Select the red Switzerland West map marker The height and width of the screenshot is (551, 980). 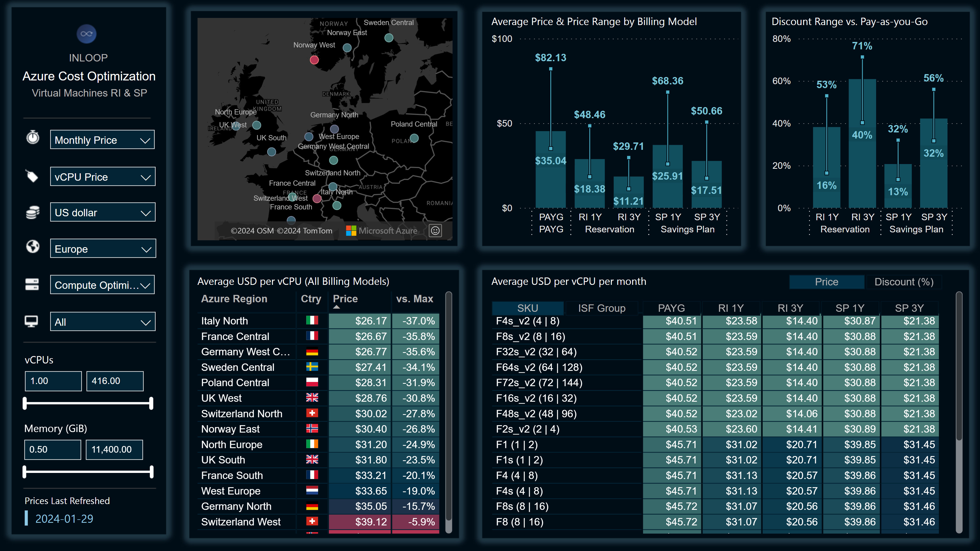[316, 198]
